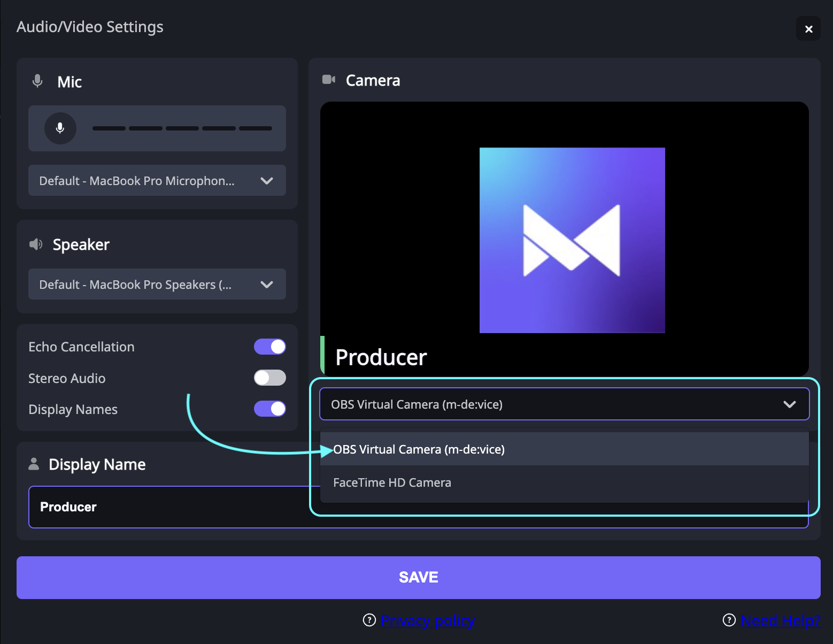This screenshot has height=644, width=833.
Task: Click the Camera heading text
Action: (373, 80)
